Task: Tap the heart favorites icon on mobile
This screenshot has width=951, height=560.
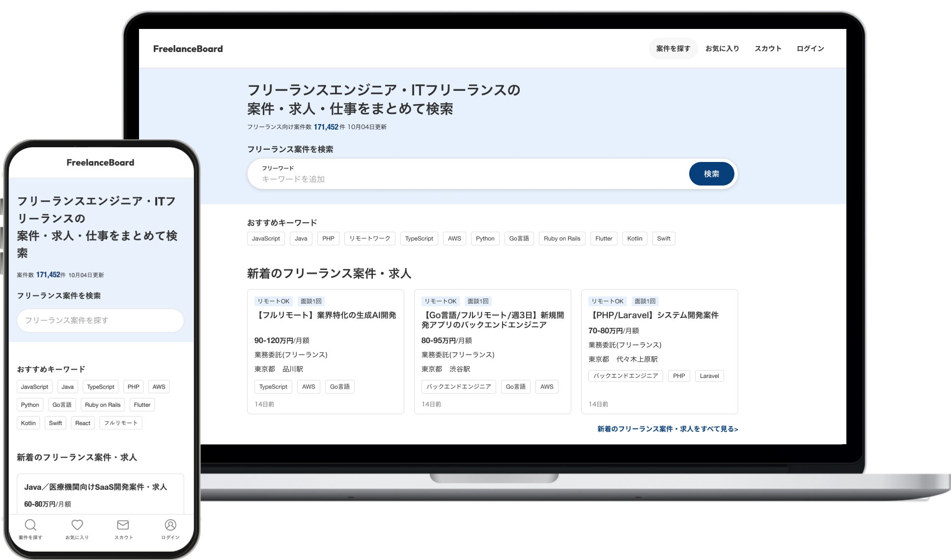Action: [x=77, y=525]
